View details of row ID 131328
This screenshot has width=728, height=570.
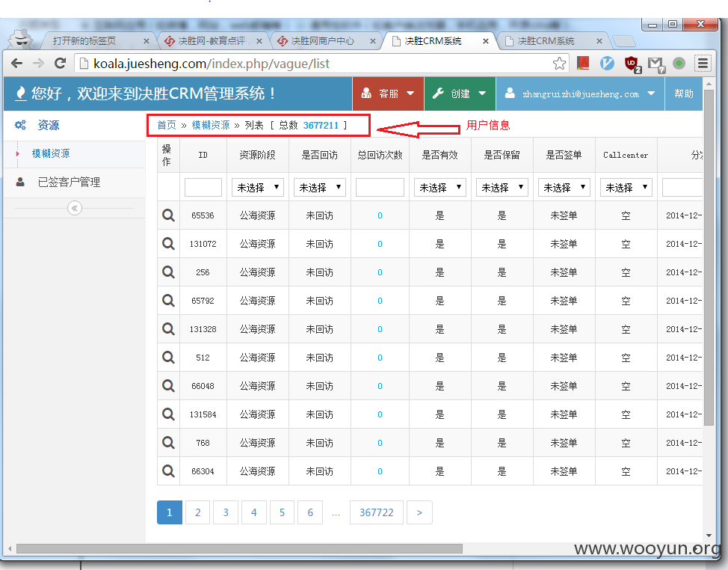point(168,329)
